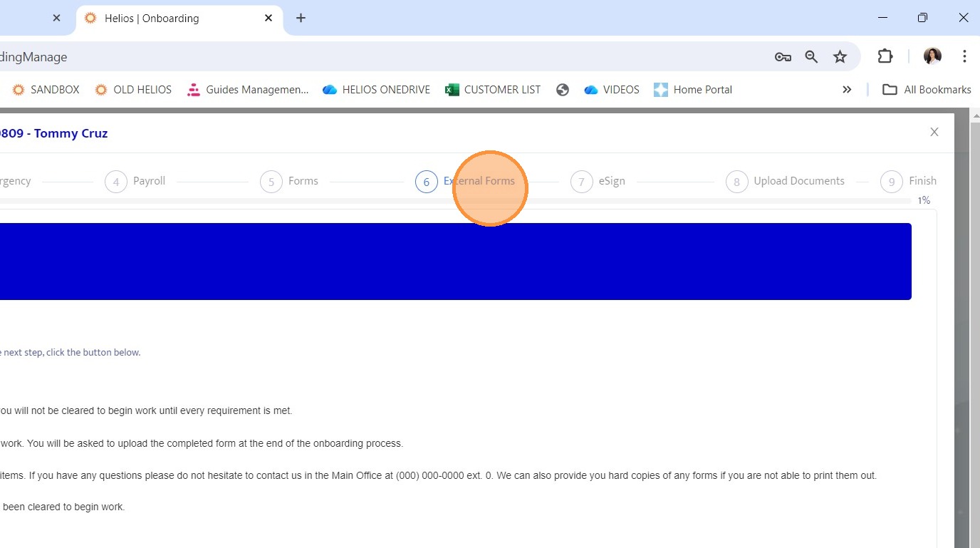Open a new browser tab
This screenshot has width=980, height=548.
pos(301,18)
